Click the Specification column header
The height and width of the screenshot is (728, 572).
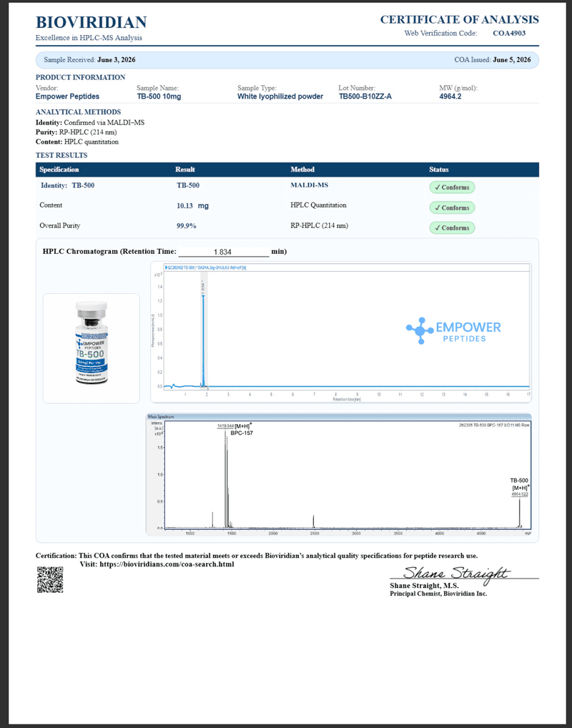59,169
